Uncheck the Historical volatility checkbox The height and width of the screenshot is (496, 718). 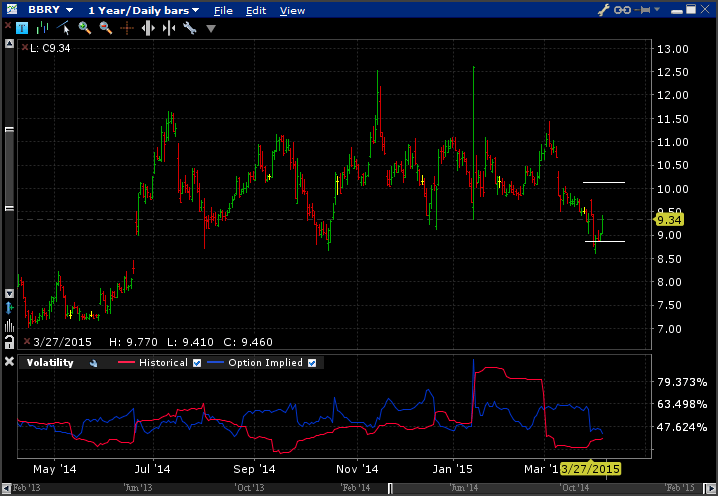[197, 363]
